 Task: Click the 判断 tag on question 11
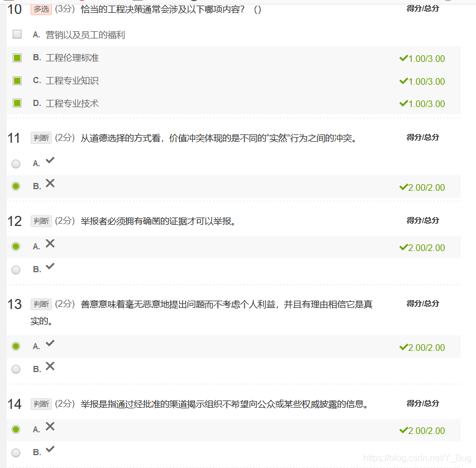click(x=41, y=138)
